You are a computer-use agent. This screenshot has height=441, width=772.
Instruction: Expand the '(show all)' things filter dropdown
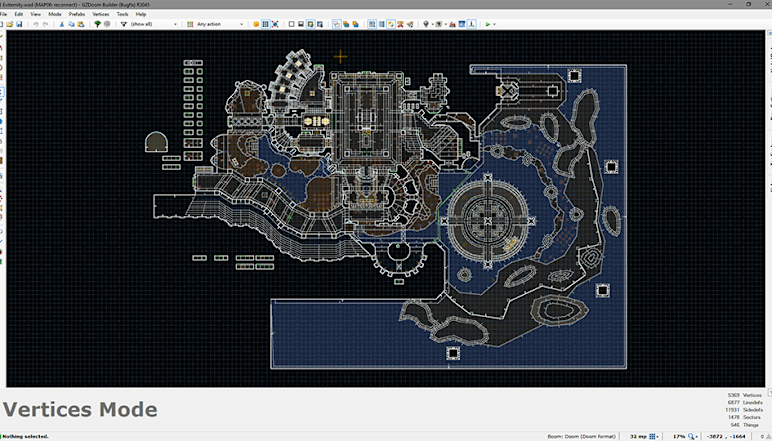pos(175,24)
